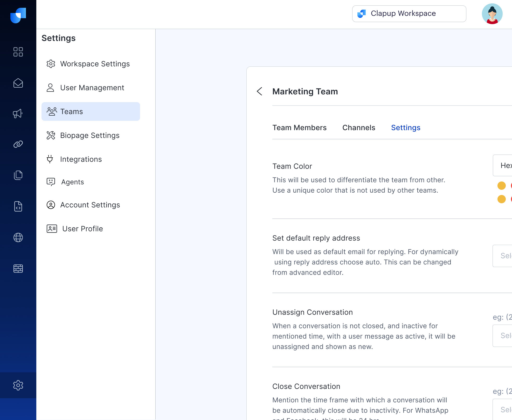Viewport: 512px width, 420px height.
Task: Click the Clapup logo in the sidebar
Action: pos(18,15)
